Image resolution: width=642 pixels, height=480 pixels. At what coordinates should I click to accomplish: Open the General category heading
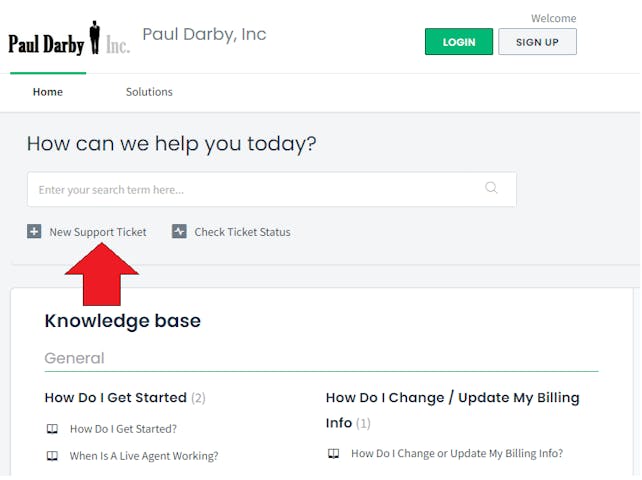click(74, 358)
